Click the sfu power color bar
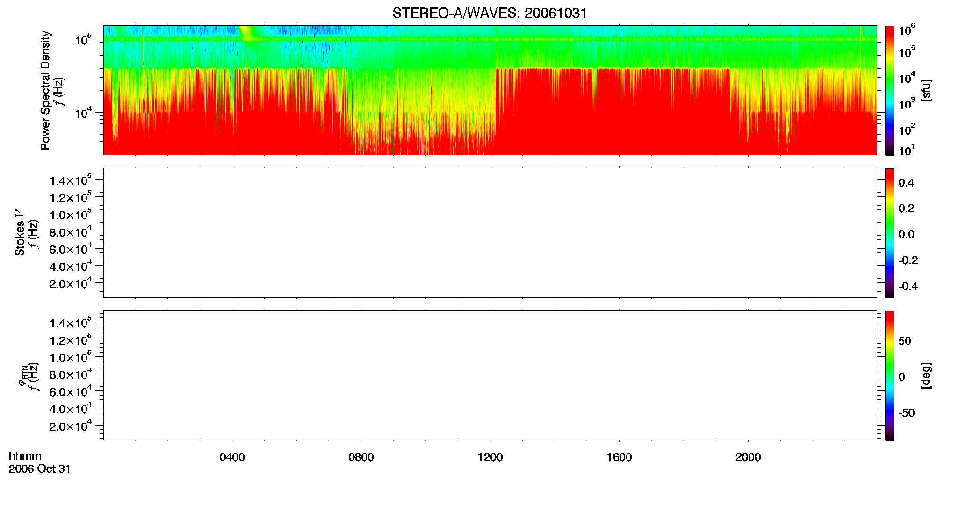 890,90
